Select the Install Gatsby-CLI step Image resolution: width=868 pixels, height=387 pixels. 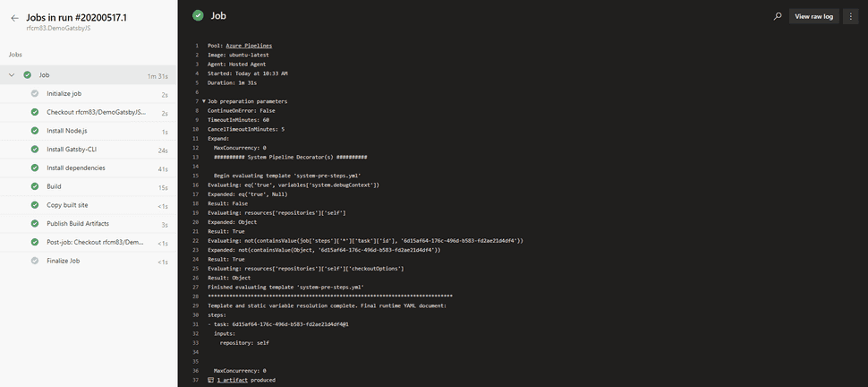click(89, 149)
